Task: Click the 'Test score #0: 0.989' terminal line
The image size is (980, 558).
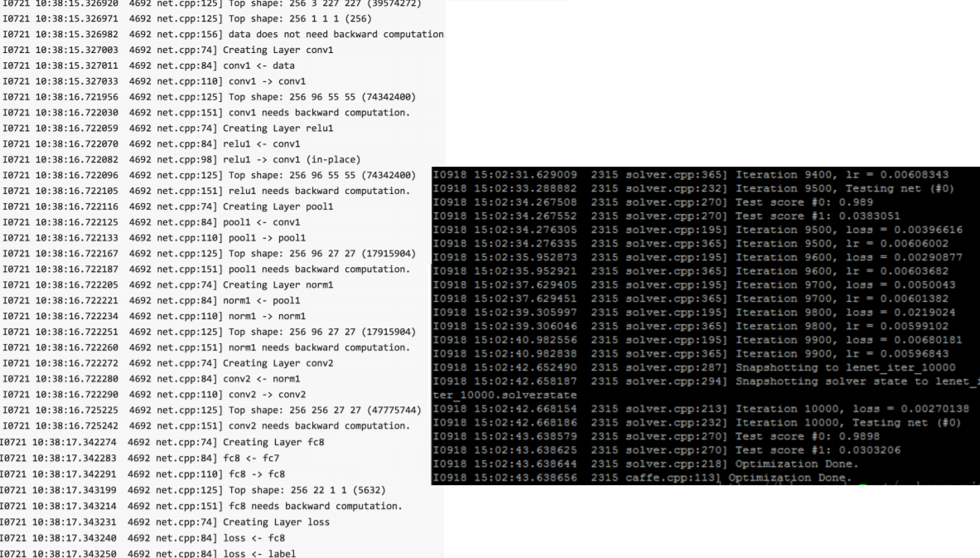Action: (653, 202)
